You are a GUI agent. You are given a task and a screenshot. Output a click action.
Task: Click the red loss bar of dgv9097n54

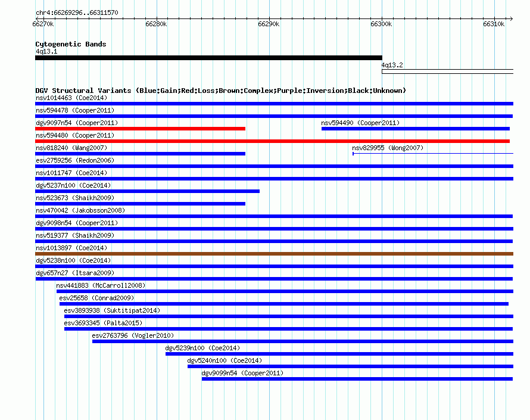[x=141, y=129]
